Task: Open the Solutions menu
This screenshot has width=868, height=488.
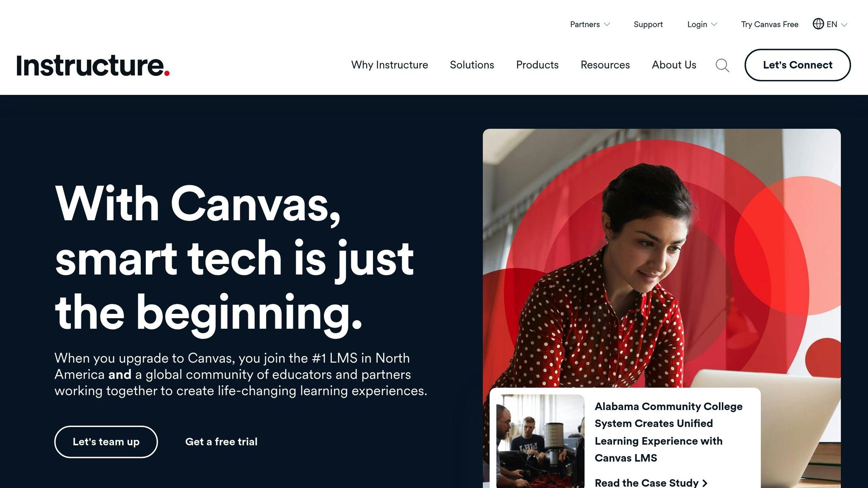Action: click(472, 65)
